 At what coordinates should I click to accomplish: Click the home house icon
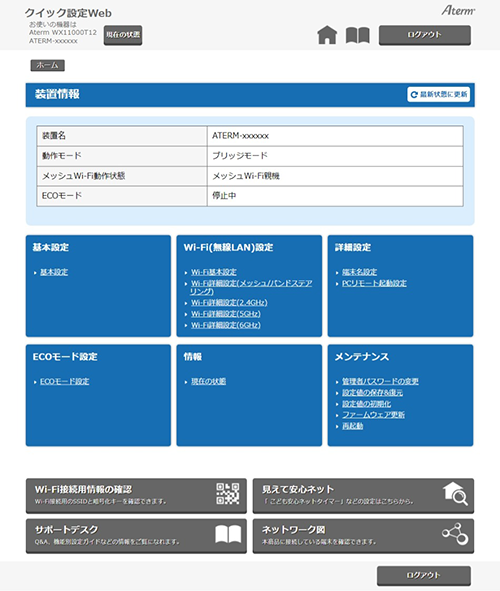coord(327,35)
